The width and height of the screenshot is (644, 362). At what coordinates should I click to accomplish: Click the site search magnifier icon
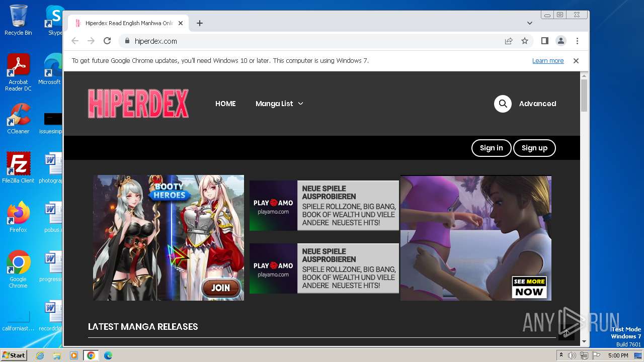[x=503, y=104]
